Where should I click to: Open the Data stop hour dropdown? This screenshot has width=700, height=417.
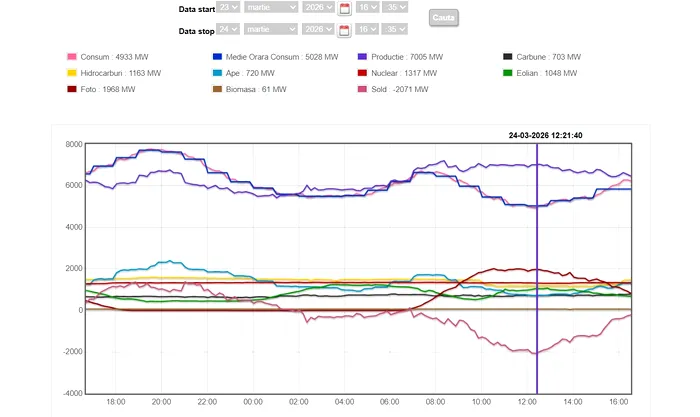pos(368,30)
